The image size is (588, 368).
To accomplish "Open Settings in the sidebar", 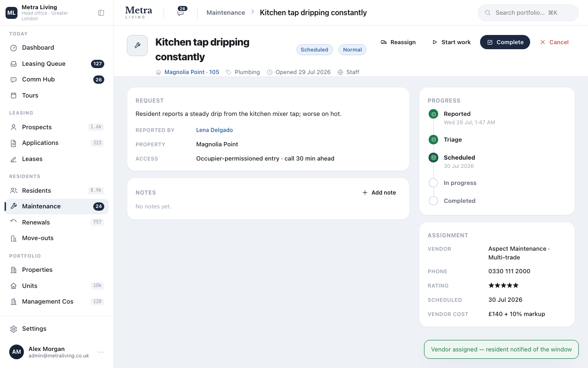I will click(x=57, y=329).
